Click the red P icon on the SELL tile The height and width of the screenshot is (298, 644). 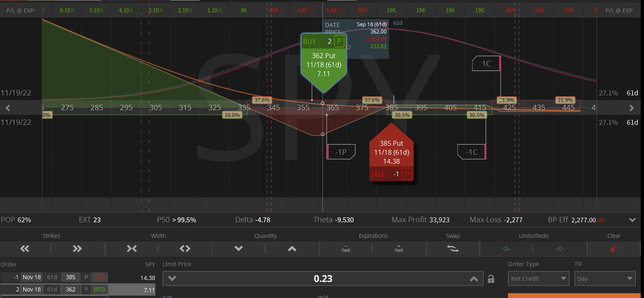click(407, 174)
